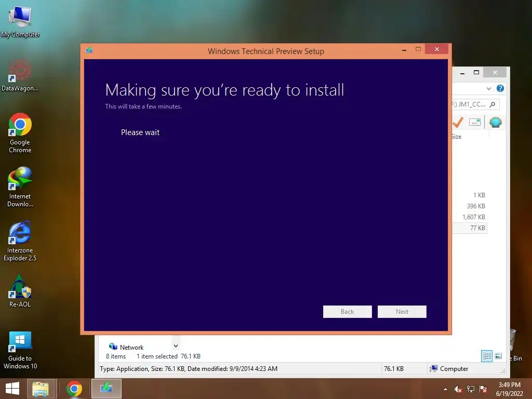The image size is (532, 399).
Task: Close the Windows Technical Preview Setup window
Action: [436, 49]
